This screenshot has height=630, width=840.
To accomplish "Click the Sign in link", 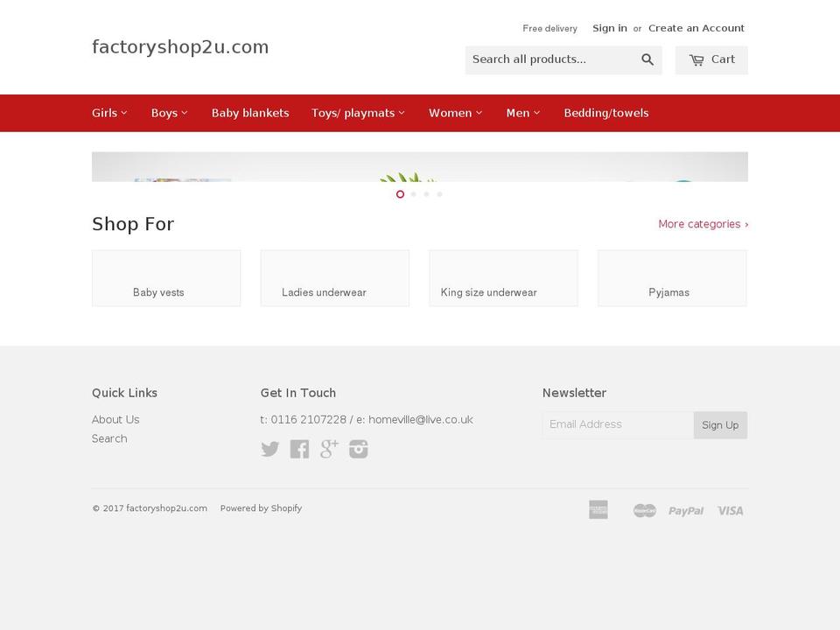I will pos(610,28).
